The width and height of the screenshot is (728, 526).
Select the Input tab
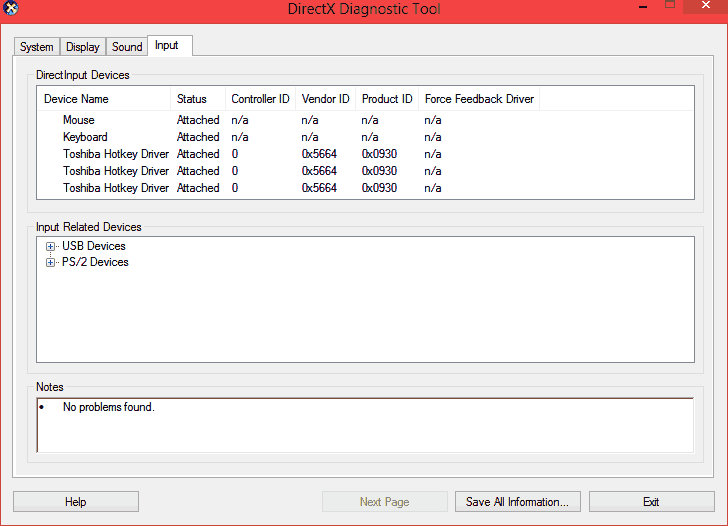pos(169,45)
